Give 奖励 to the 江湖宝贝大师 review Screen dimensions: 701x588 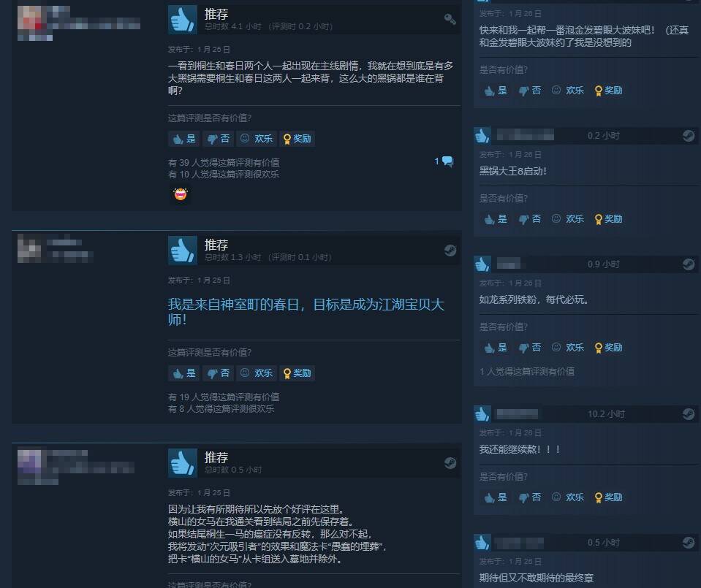click(x=298, y=373)
